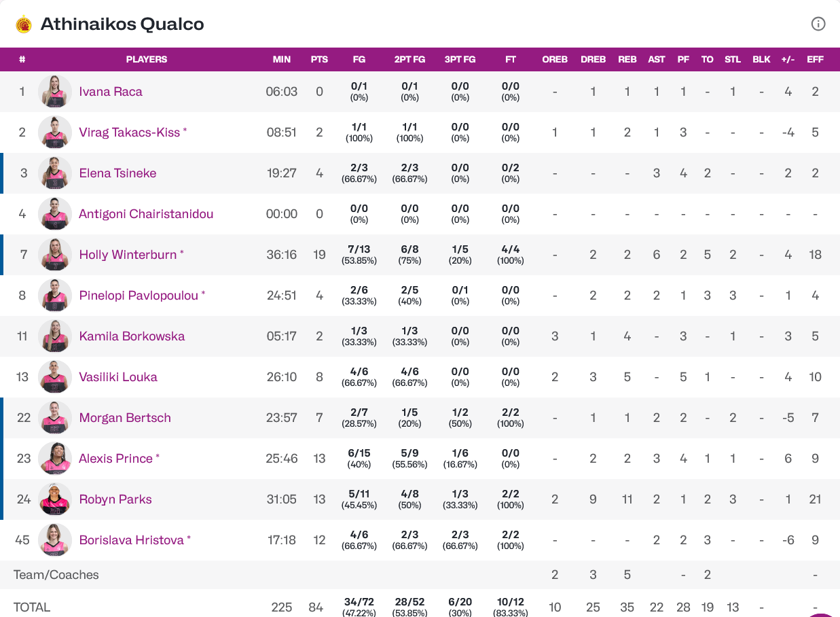
Task: Click the Athinaikos Qualco team title
Action: [122, 24]
